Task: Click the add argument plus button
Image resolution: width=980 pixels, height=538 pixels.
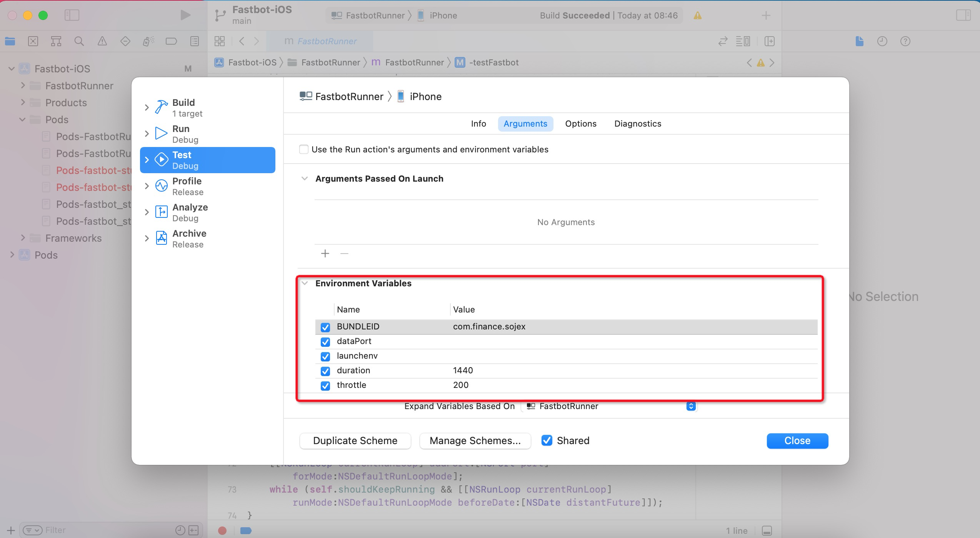Action: (325, 254)
